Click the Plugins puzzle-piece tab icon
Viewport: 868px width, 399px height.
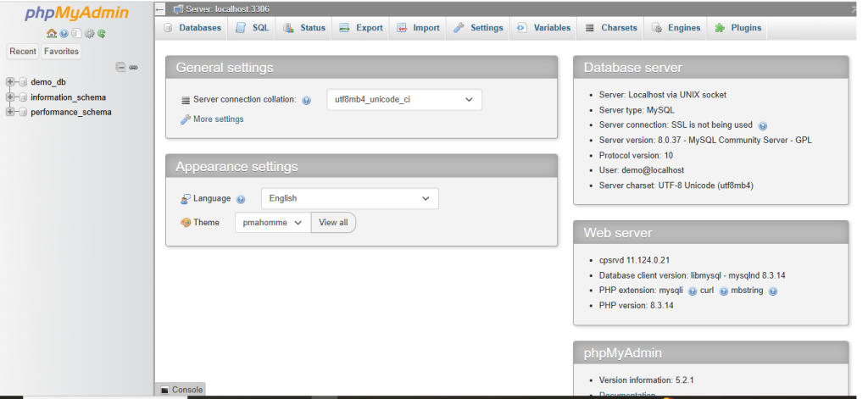point(720,28)
